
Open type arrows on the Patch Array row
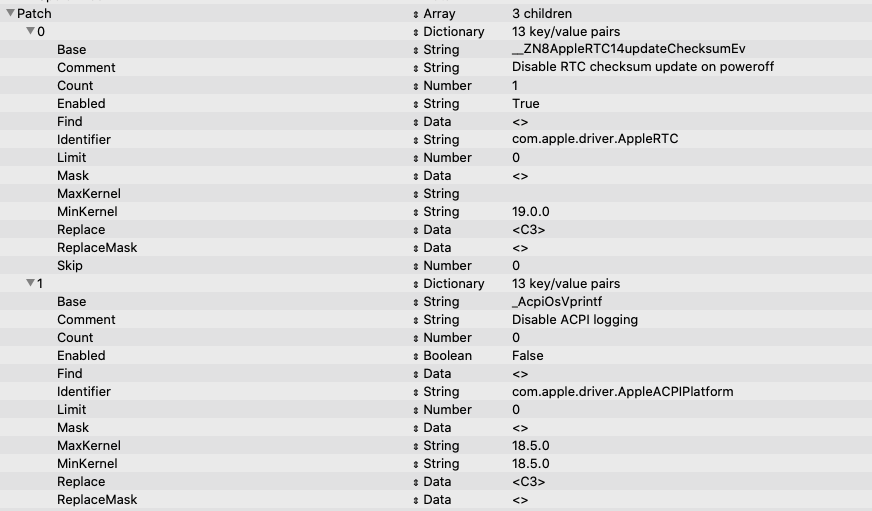point(415,14)
